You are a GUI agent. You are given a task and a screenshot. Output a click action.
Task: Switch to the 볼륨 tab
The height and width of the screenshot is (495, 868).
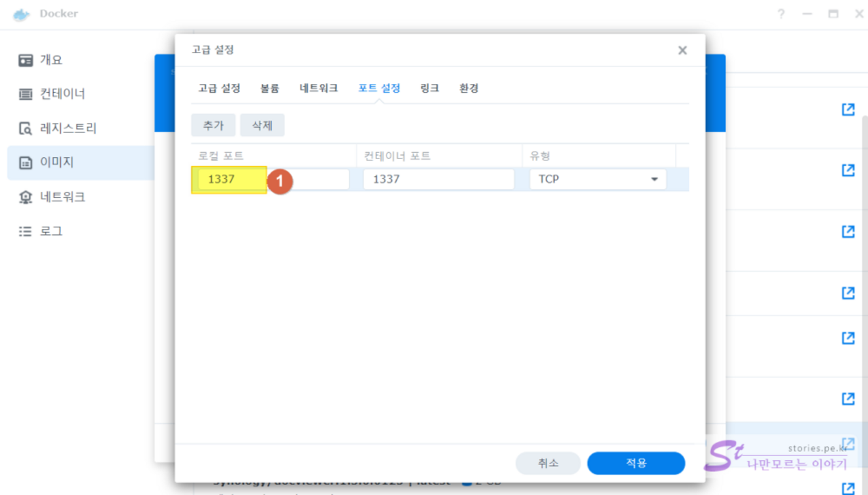pos(269,88)
